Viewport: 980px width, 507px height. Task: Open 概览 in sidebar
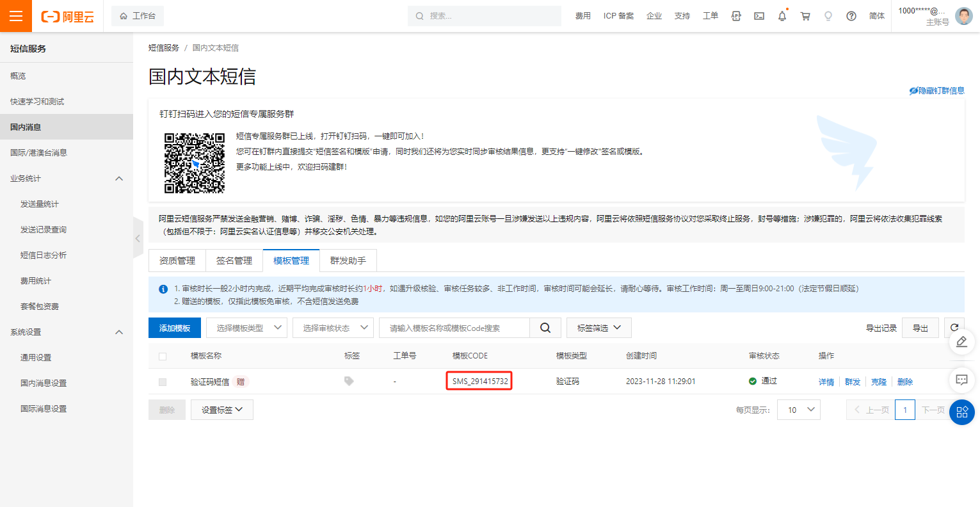click(x=18, y=76)
